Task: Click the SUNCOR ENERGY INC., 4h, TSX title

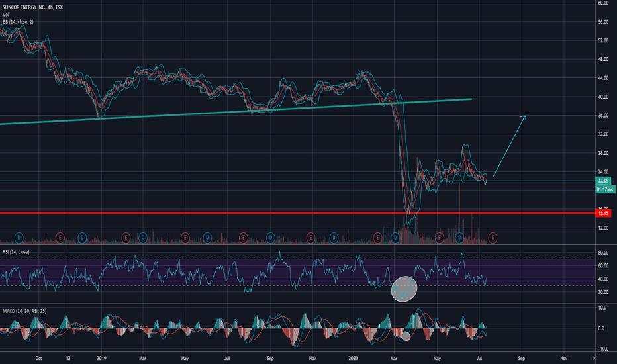Action: [x=32, y=7]
